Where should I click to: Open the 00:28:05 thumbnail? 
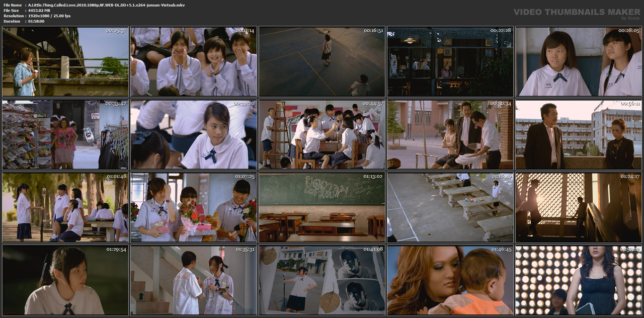tap(579, 61)
